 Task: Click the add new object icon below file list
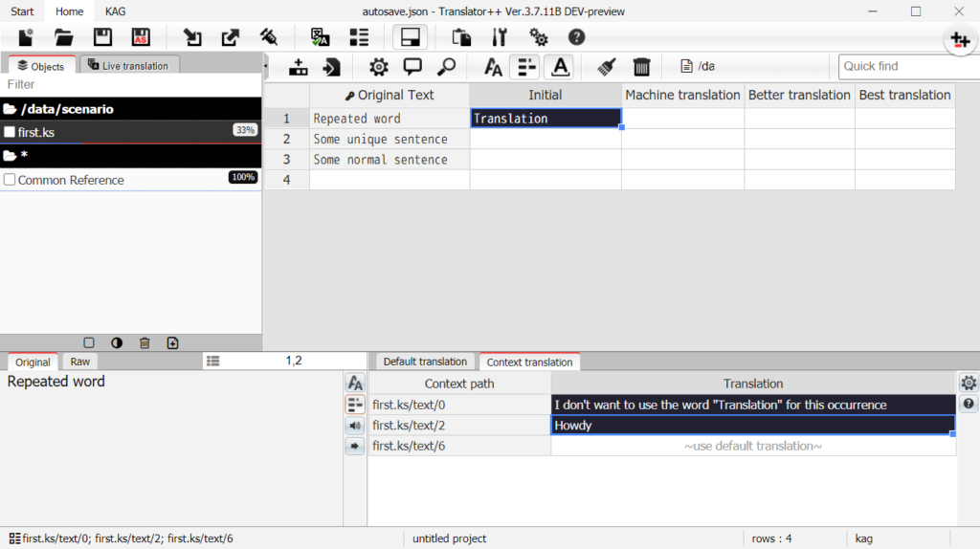click(x=172, y=343)
